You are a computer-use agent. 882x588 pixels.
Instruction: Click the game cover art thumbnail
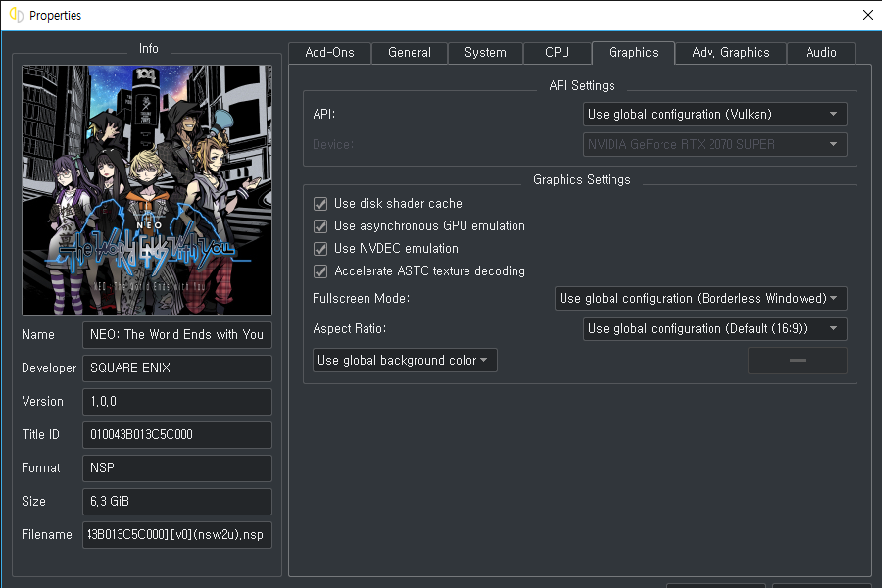pyautogui.click(x=147, y=190)
